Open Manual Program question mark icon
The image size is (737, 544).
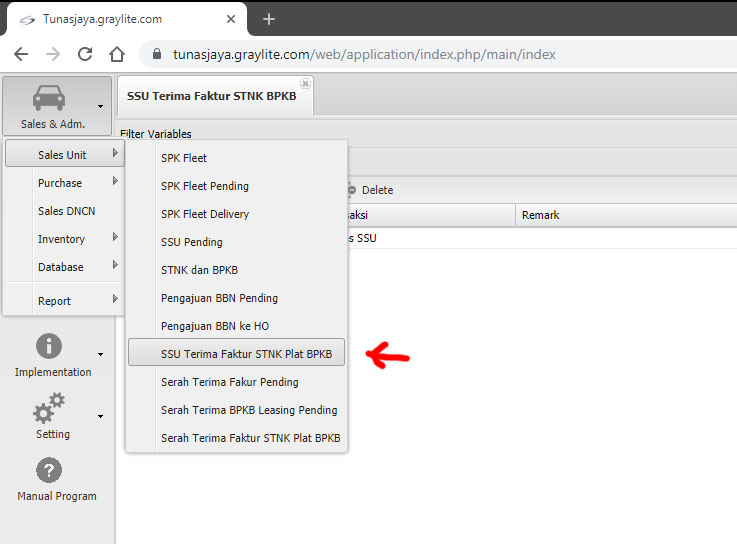49,471
